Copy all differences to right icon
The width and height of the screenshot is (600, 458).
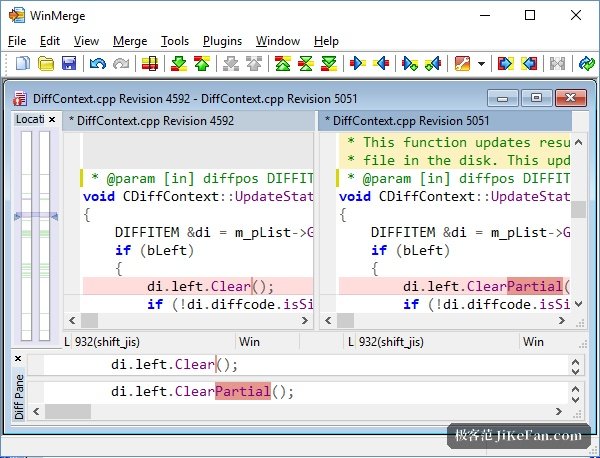click(x=505, y=64)
